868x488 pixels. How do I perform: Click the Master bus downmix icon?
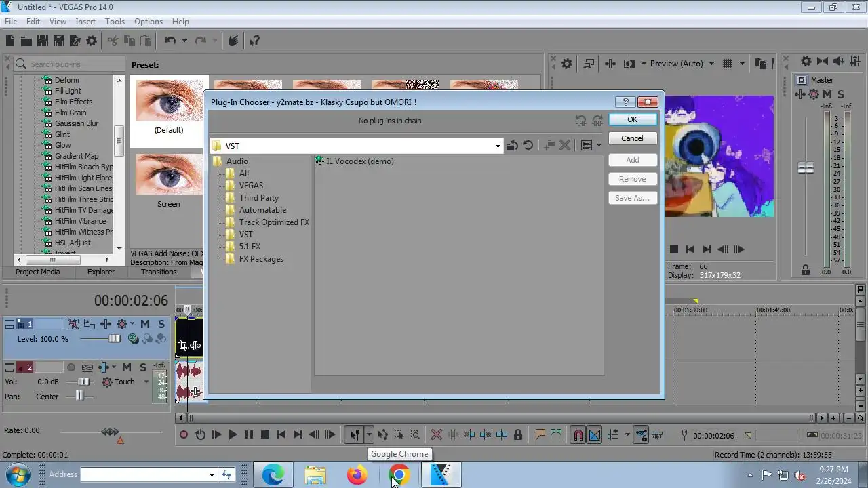823,61
